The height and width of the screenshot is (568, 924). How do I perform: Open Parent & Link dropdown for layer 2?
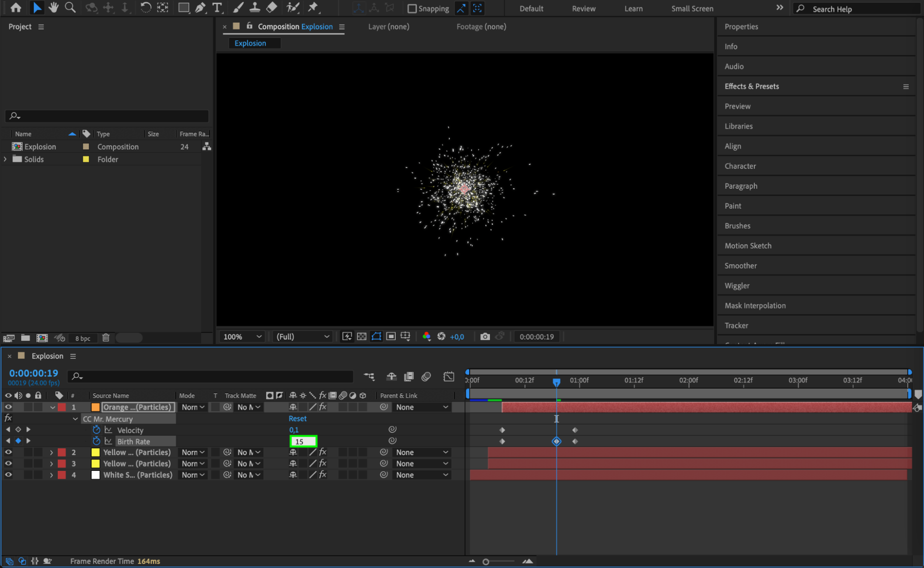tap(422, 452)
